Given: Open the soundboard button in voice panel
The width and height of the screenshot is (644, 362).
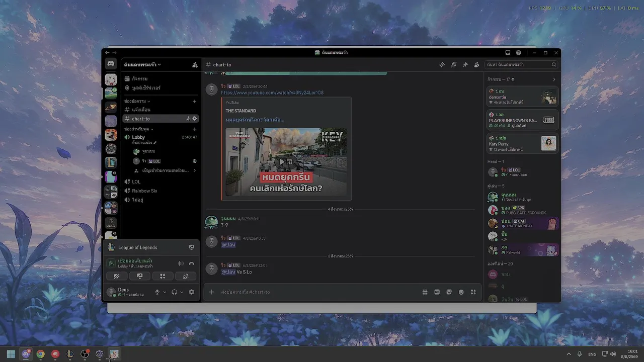Looking at the screenshot, I should (185, 276).
